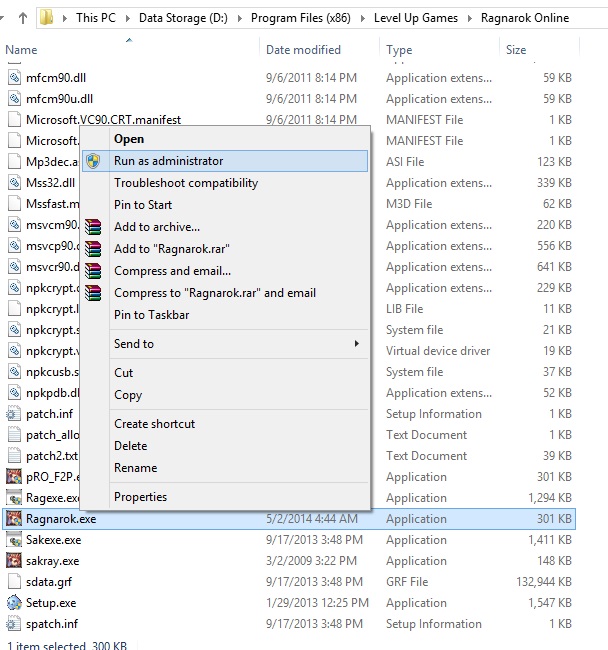
Task: Select the spatch.inf file name
Action: pyautogui.click(x=52, y=623)
